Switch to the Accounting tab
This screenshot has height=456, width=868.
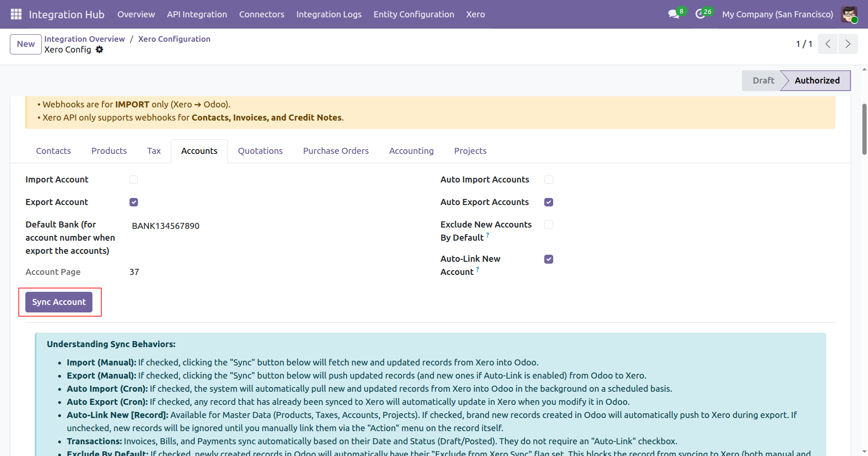(x=411, y=151)
